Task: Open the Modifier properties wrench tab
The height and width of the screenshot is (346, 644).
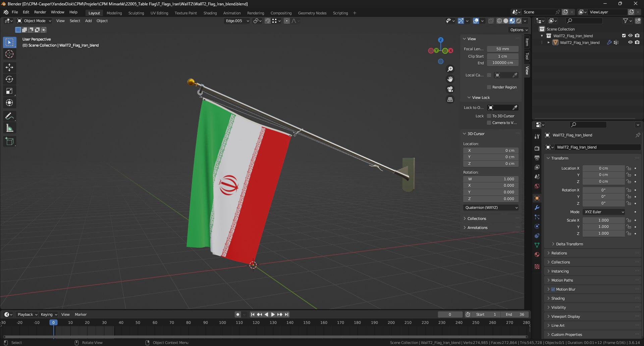Action: coord(537,208)
